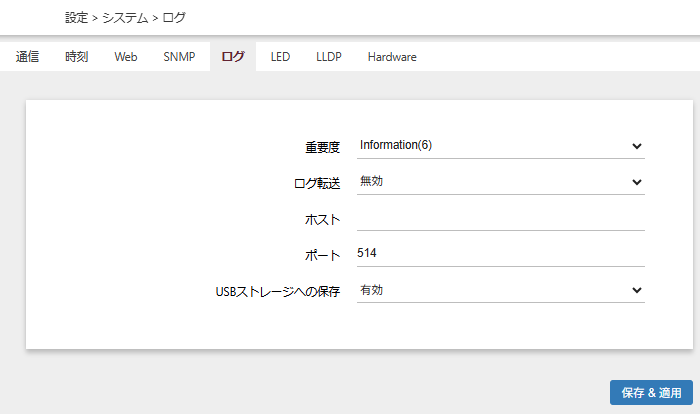Viewport: 700px width, 414px height.
Task: Expand the ログ転送 dropdown
Action: pos(500,182)
